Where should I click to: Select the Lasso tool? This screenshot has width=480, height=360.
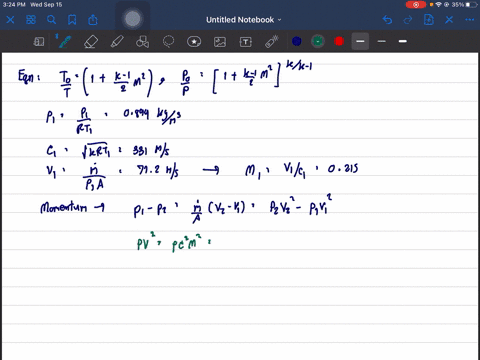[x=168, y=42]
